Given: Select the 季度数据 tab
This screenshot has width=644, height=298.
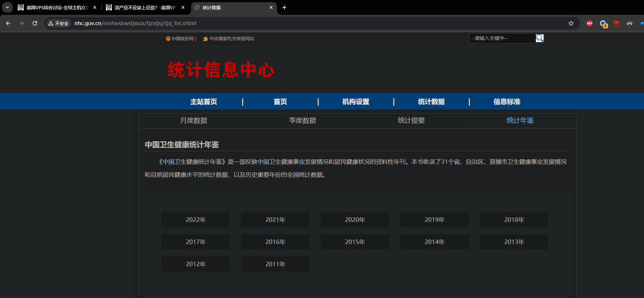Looking at the screenshot, I should pyautogui.click(x=303, y=121).
